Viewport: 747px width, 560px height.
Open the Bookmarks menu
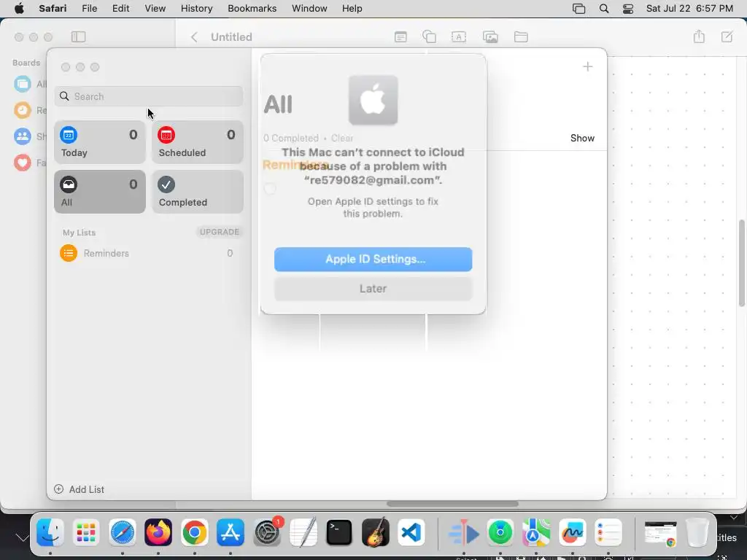[252, 8]
